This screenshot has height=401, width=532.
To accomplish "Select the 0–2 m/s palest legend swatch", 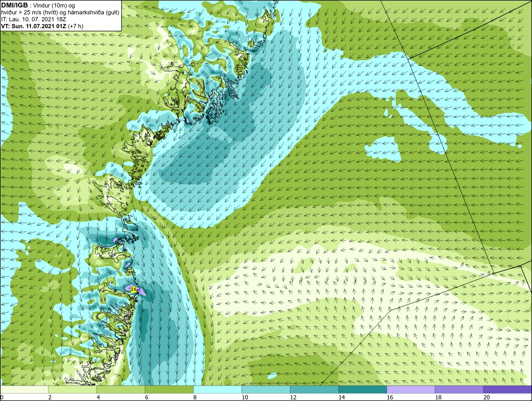I will pyautogui.click(x=24, y=389).
